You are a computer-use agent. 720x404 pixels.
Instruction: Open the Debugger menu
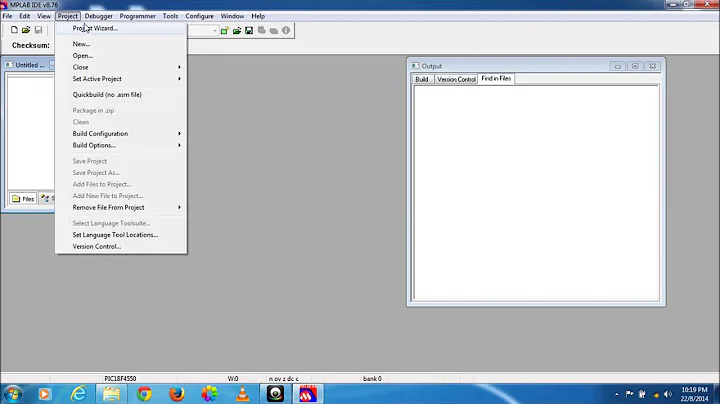click(x=98, y=16)
